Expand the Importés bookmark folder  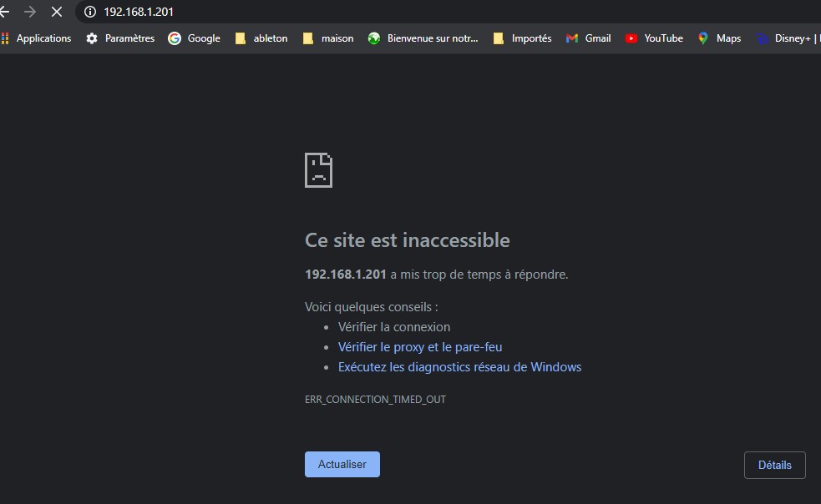coord(523,38)
